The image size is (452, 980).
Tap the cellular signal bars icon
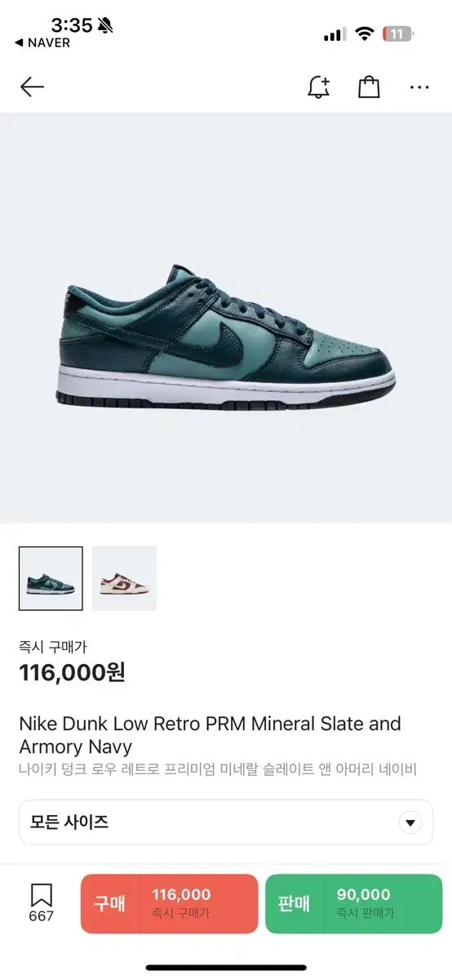tap(335, 35)
